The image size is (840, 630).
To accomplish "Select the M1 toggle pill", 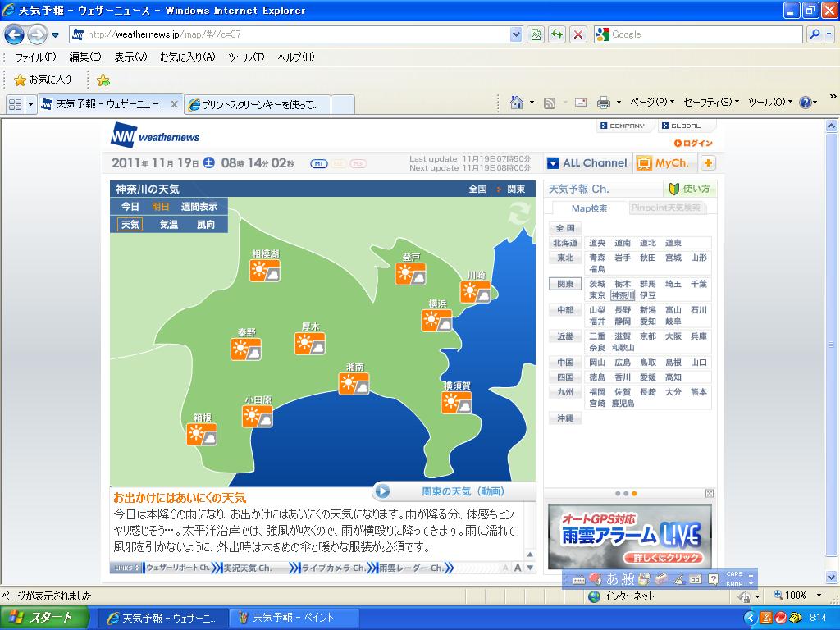I will 319,163.
